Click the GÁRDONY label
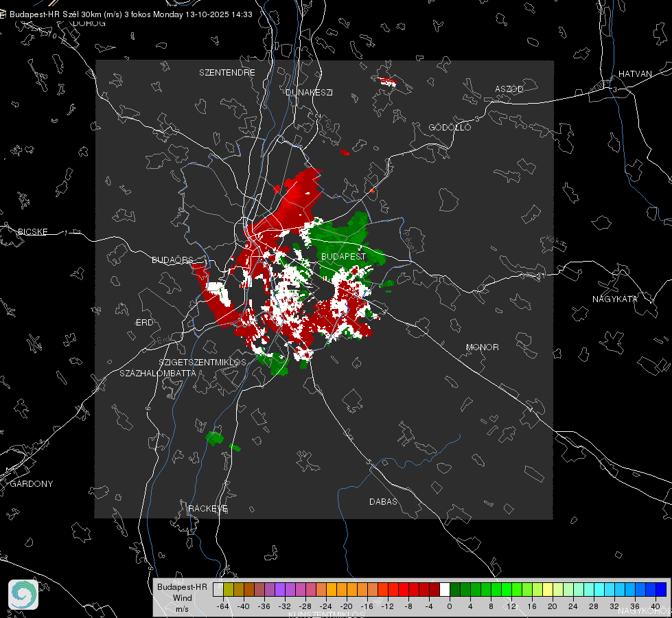672x618 pixels. point(32,484)
